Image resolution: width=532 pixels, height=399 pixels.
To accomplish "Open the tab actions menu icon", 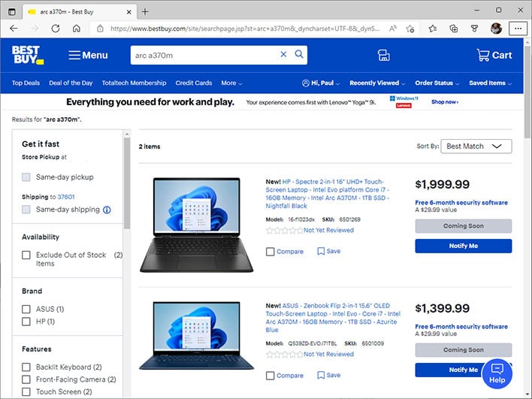I will (x=11, y=12).
